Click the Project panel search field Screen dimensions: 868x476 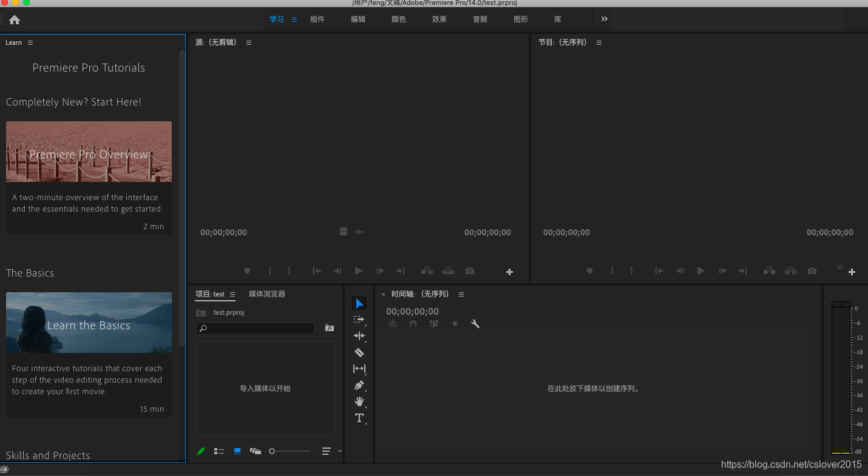click(255, 328)
